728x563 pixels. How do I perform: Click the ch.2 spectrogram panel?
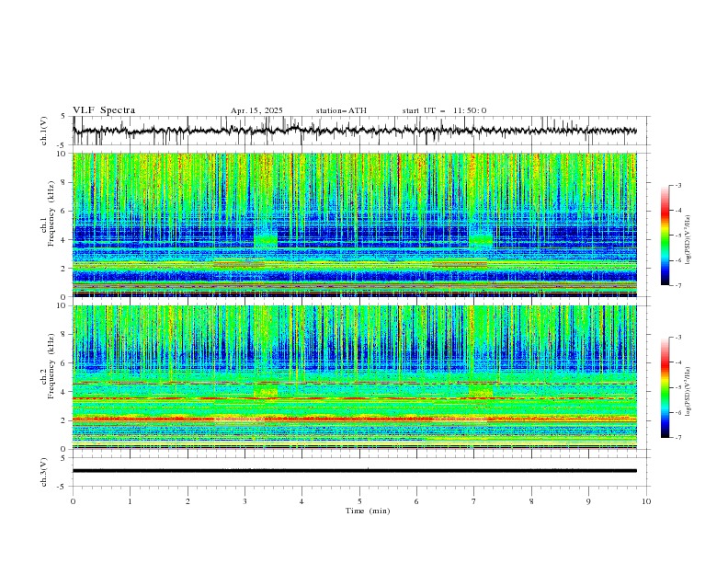pos(355,377)
